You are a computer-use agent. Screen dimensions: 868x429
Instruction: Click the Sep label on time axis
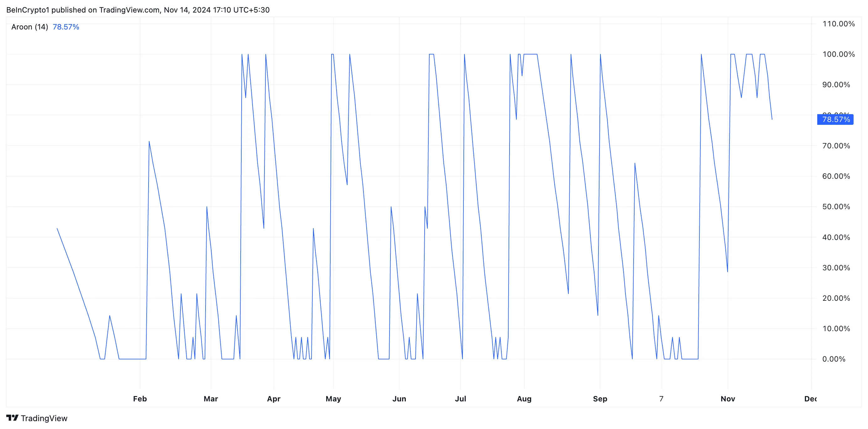600,399
